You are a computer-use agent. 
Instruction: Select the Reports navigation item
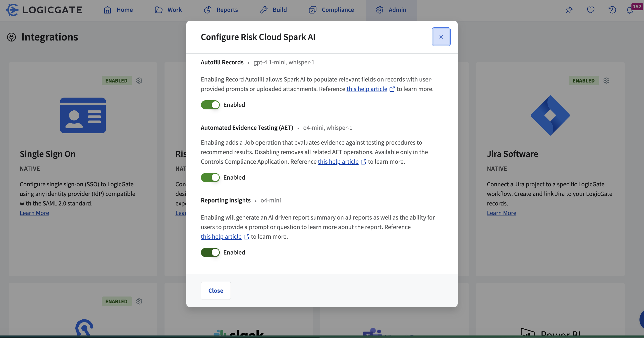pyautogui.click(x=221, y=10)
